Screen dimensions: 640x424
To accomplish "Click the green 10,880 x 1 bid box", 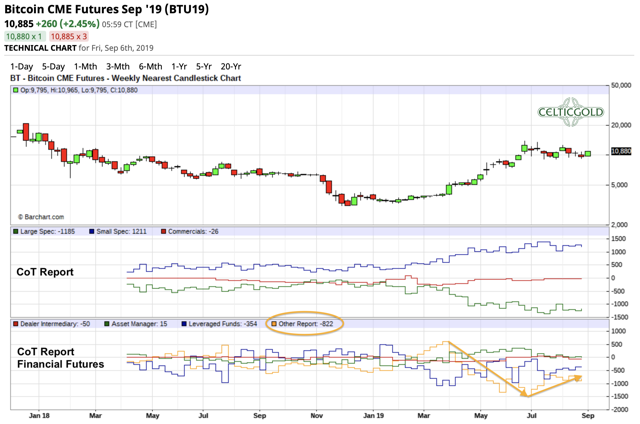I will pyautogui.click(x=26, y=36).
